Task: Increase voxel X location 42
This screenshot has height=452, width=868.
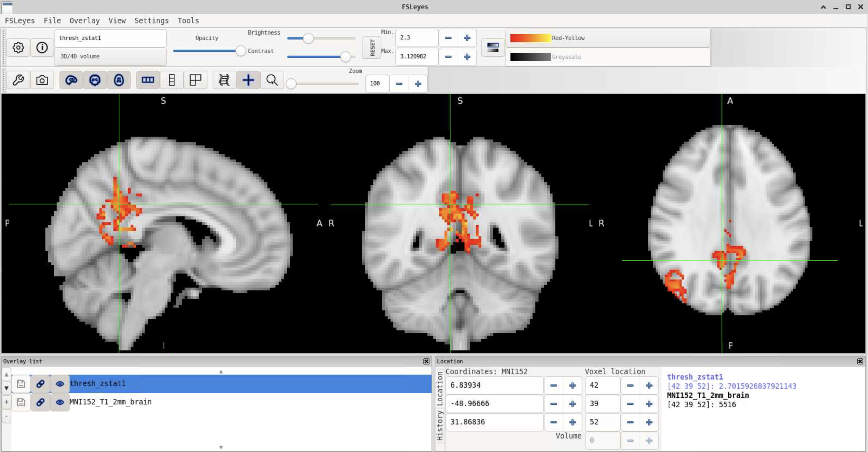Action: pos(649,385)
